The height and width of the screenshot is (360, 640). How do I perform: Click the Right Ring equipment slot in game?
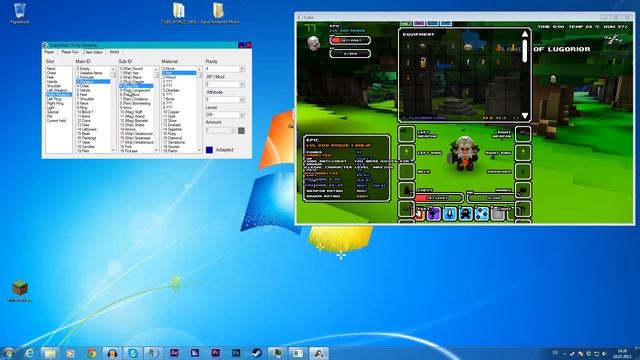click(523, 153)
